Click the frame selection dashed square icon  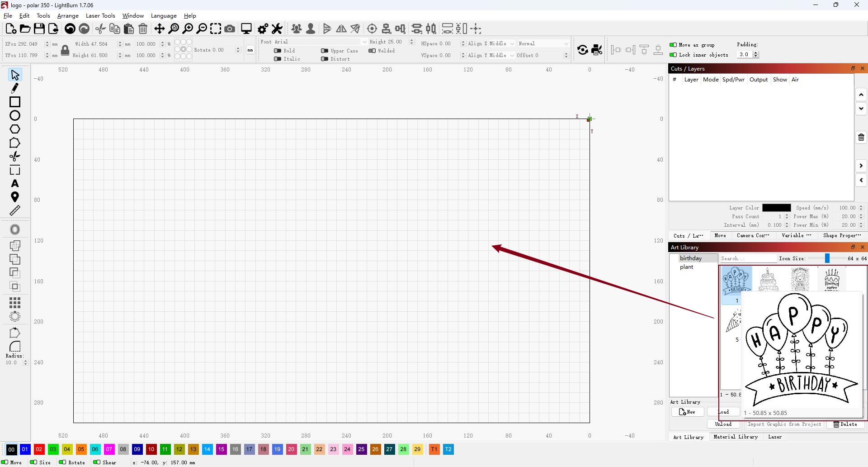click(216, 29)
